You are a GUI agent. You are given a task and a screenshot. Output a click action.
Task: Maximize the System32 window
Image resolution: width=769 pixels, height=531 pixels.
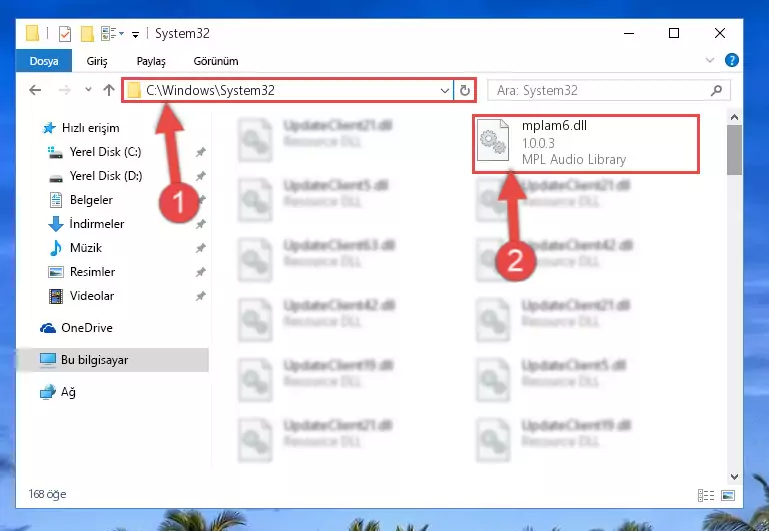tap(674, 33)
